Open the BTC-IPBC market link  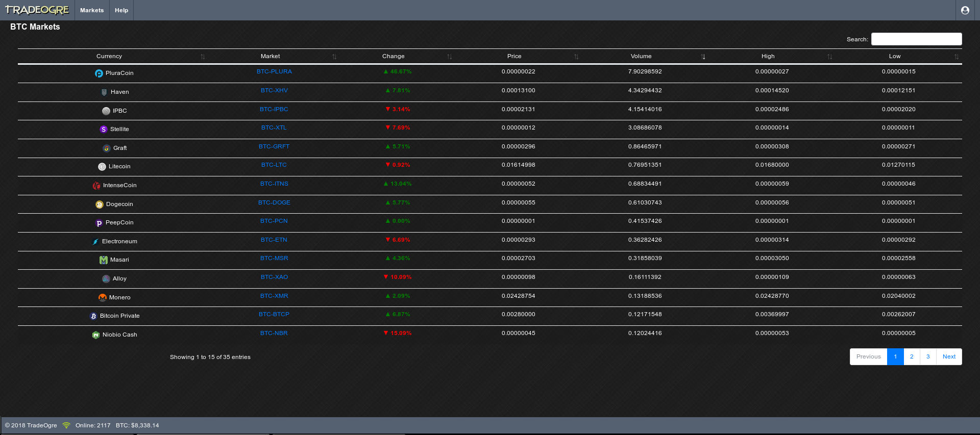[x=274, y=110]
